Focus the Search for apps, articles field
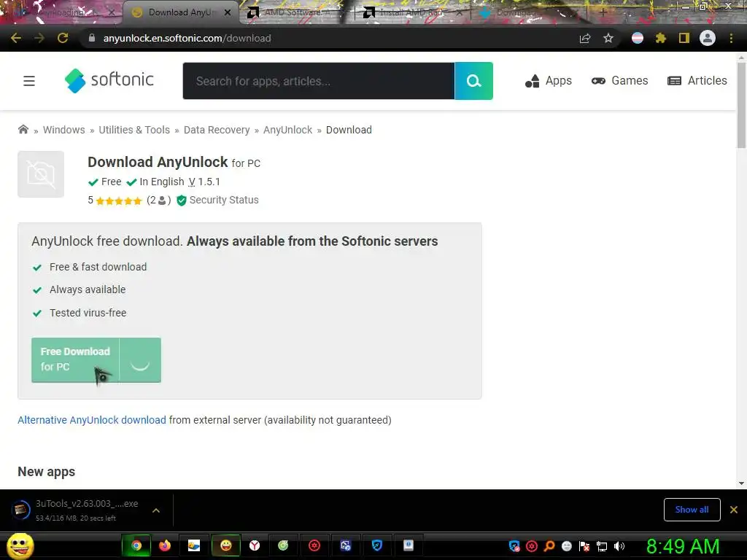Viewport: 747px width, 560px height. point(319,81)
